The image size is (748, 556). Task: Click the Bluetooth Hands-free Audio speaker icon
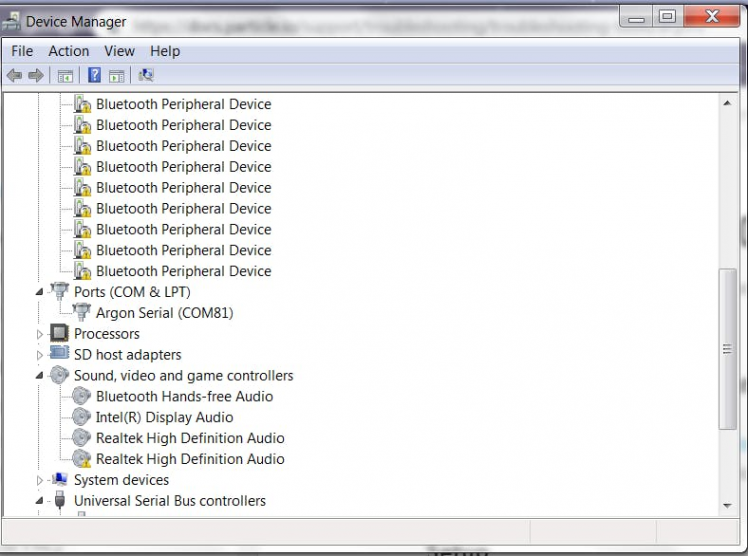point(82,396)
